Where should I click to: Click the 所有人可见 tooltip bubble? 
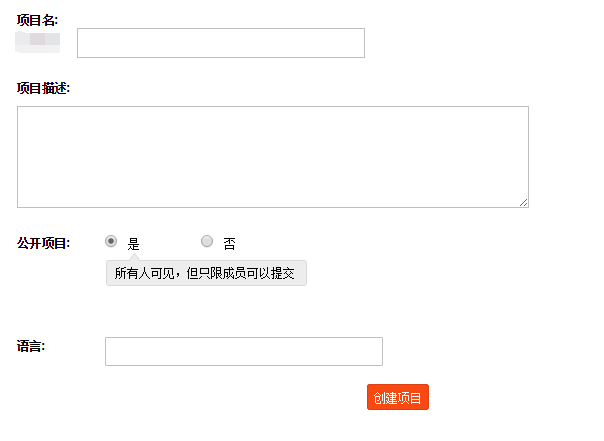tap(206, 273)
